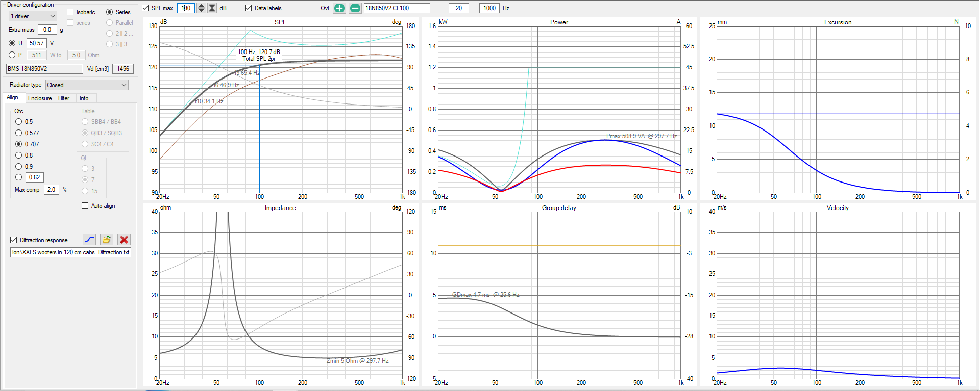980x391 pixels.
Task: Click the Impedance graph title
Action: point(280,208)
